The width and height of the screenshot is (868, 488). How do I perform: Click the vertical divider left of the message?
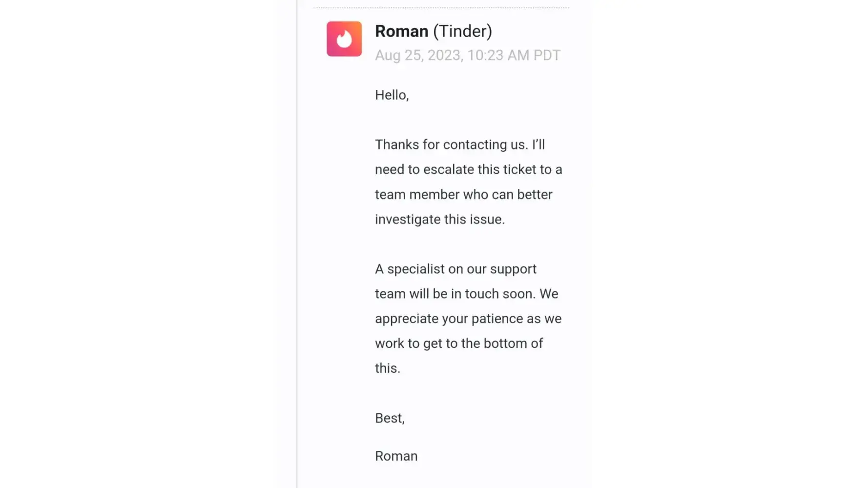click(297, 244)
